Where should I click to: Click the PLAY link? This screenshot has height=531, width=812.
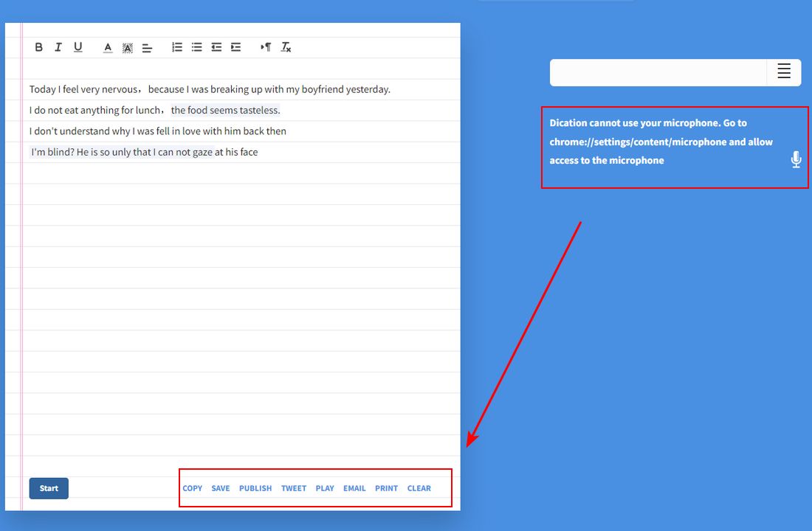click(x=325, y=488)
